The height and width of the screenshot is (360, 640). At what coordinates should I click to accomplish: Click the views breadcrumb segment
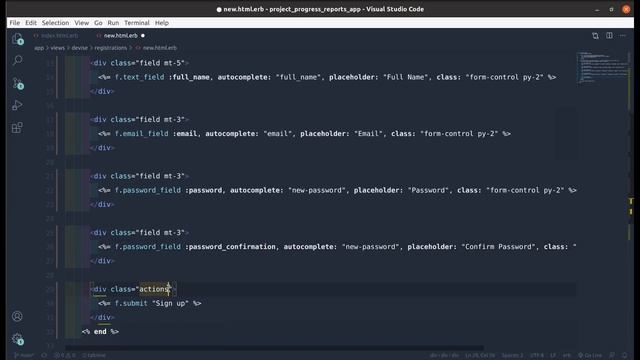click(x=58, y=48)
